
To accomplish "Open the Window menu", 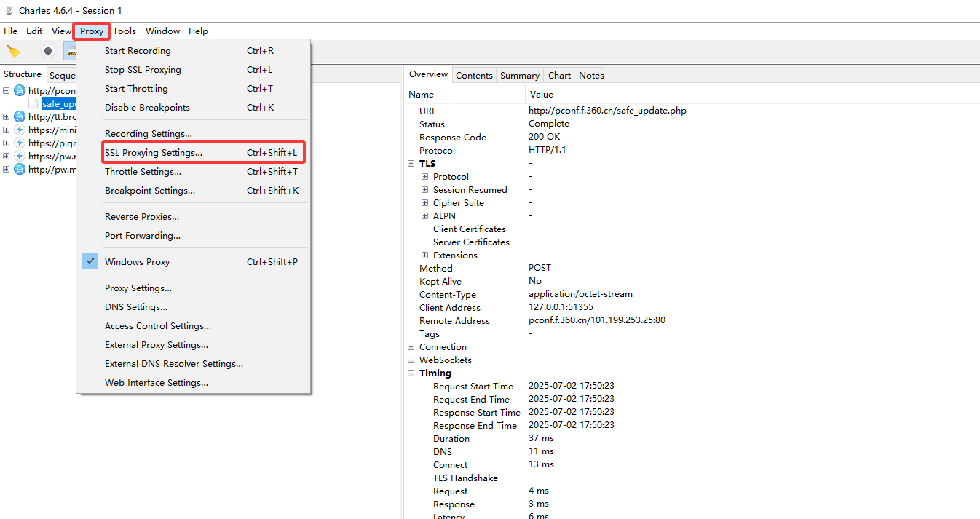I will point(162,31).
